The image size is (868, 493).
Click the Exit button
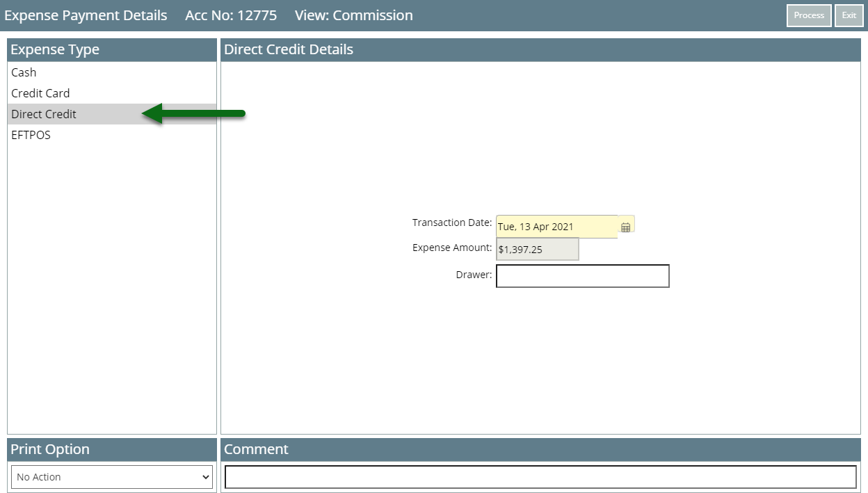tap(849, 15)
